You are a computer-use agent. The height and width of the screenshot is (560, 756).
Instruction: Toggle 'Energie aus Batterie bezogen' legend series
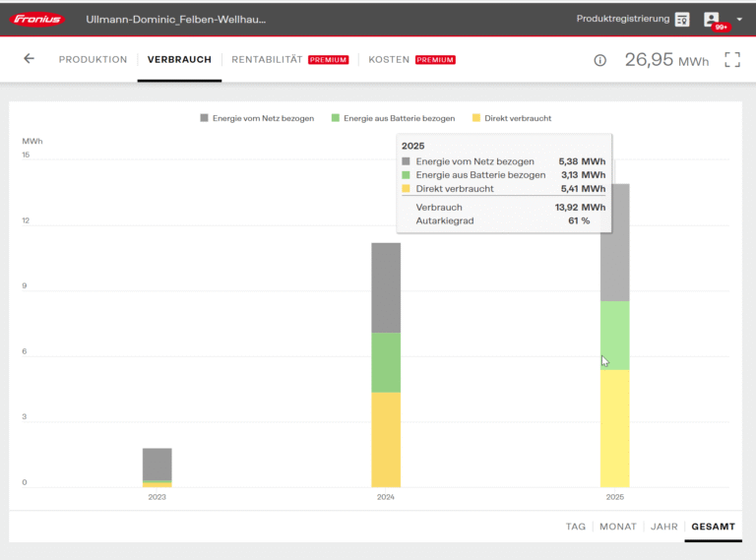tap(393, 118)
